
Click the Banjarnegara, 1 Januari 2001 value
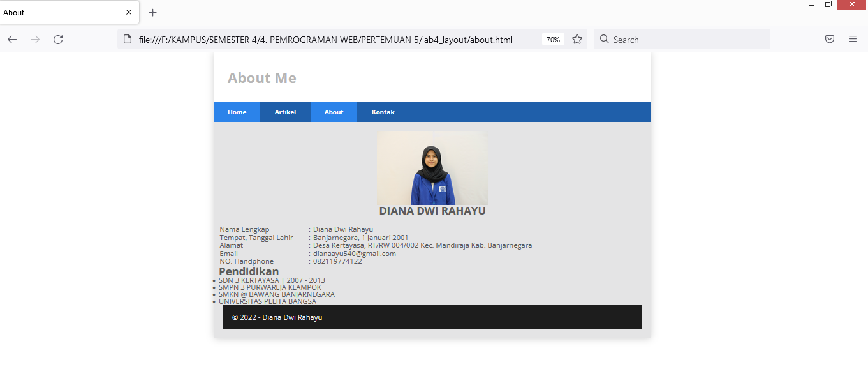[x=360, y=238]
